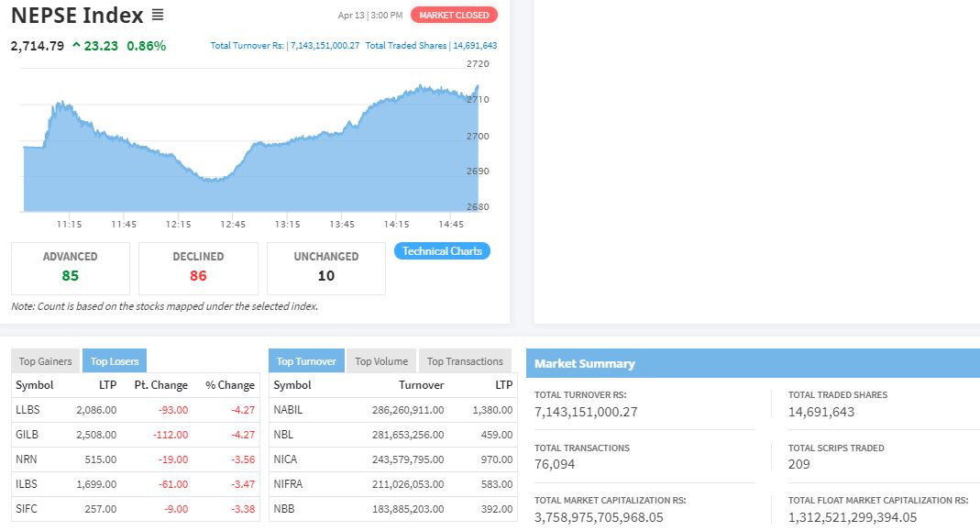Click GILB point change -112.00
Image resolution: width=980 pixels, height=531 pixels.
170,434
